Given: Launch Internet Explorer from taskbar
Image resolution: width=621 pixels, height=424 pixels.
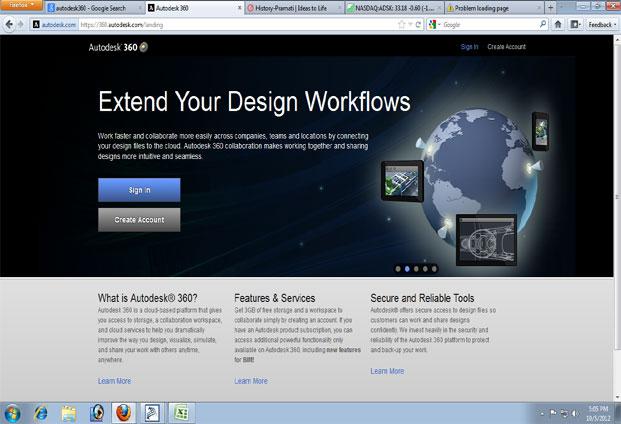Looking at the screenshot, I should (41, 413).
